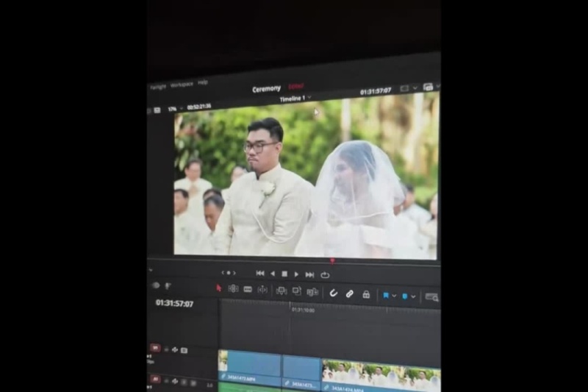Expand the chevron at viewer bottom-left
588x392 pixels.
[151, 270]
